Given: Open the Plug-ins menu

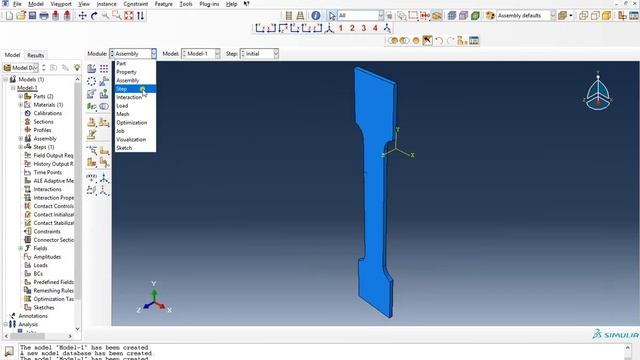Looking at the screenshot, I should [209, 4].
